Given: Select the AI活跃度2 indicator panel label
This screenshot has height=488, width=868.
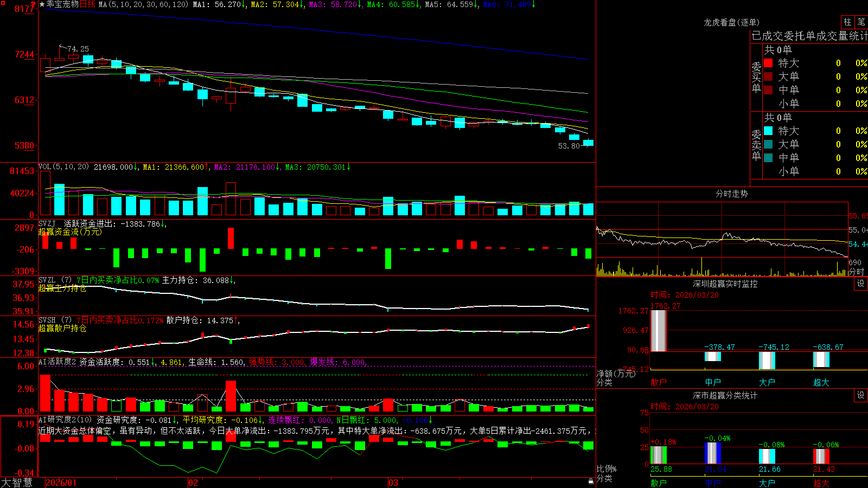Looking at the screenshot, I should coord(58,362).
